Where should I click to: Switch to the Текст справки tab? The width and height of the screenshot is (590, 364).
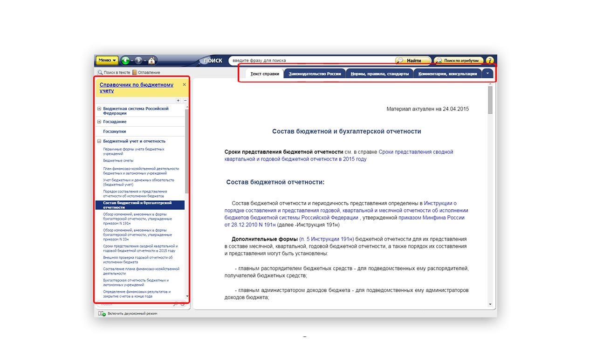coord(265,74)
